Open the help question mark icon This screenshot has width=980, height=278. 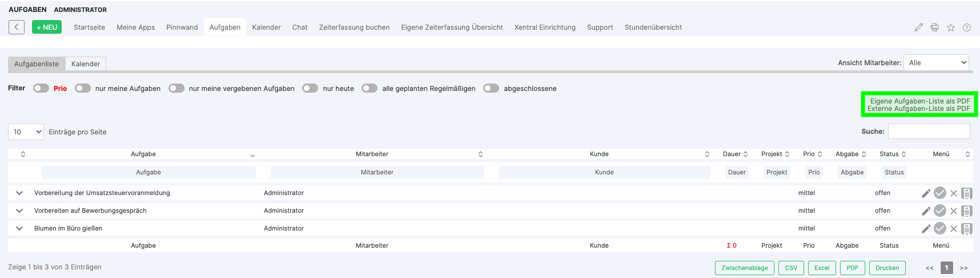click(x=967, y=27)
